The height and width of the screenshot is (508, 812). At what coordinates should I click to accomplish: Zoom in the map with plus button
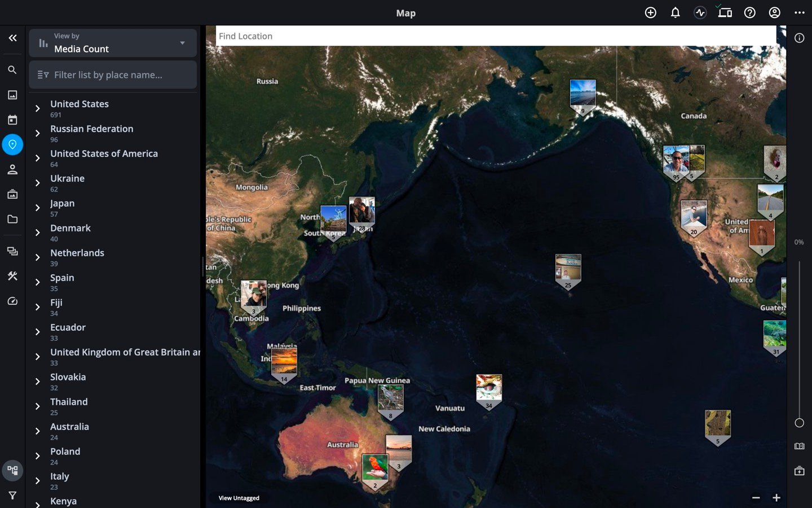coord(776,497)
